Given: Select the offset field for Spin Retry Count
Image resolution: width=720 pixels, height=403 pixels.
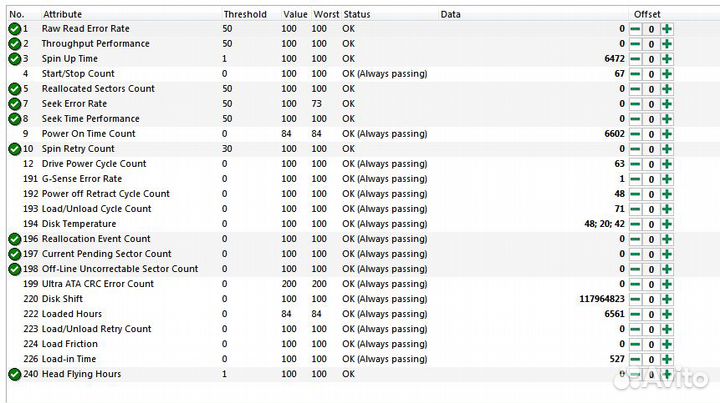Looking at the screenshot, I should [x=651, y=149].
